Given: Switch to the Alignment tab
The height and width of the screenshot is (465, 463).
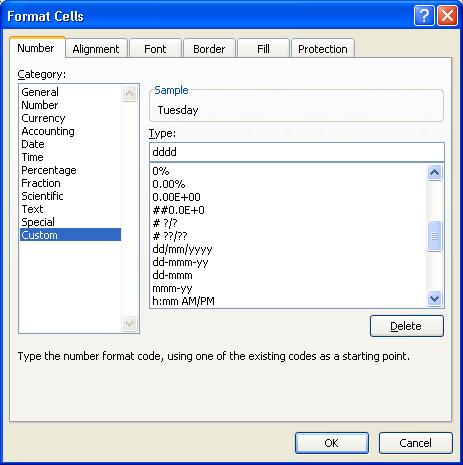Looking at the screenshot, I should pyautogui.click(x=96, y=49).
